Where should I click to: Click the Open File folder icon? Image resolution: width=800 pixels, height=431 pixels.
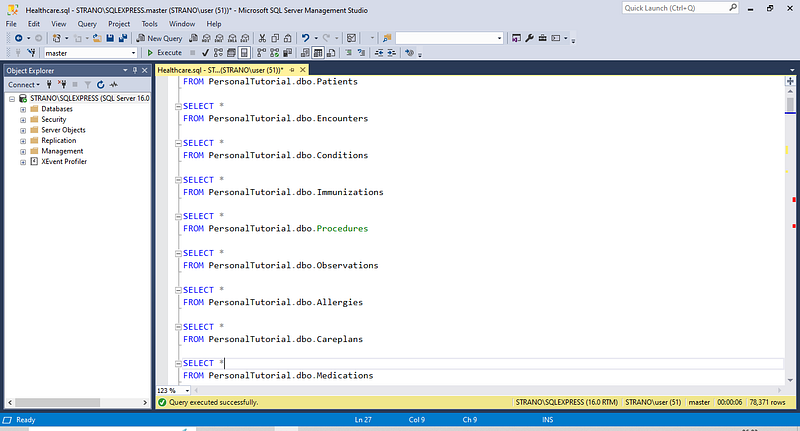coord(97,38)
